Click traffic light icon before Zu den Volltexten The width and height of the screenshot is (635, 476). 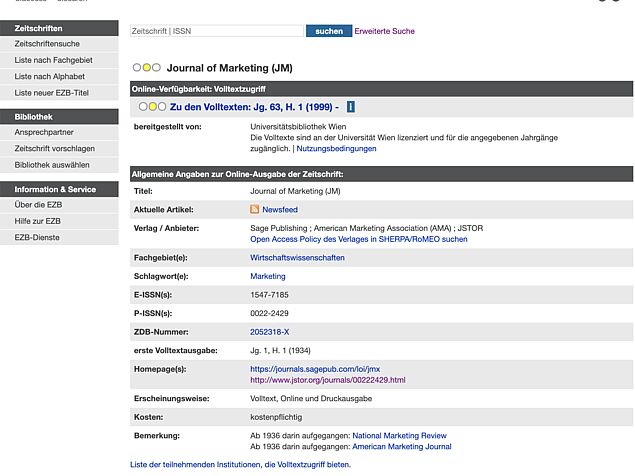pyautogui.click(x=152, y=107)
